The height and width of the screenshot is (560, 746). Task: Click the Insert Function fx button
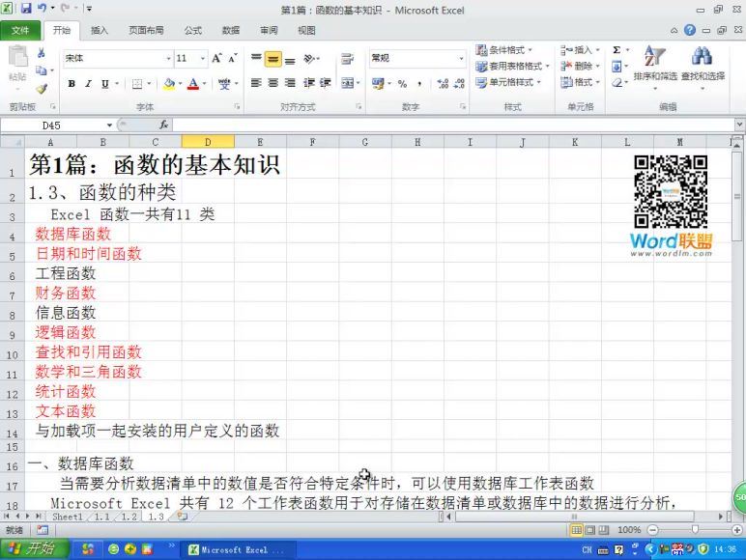pyautogui.click(x=163, y=125)
